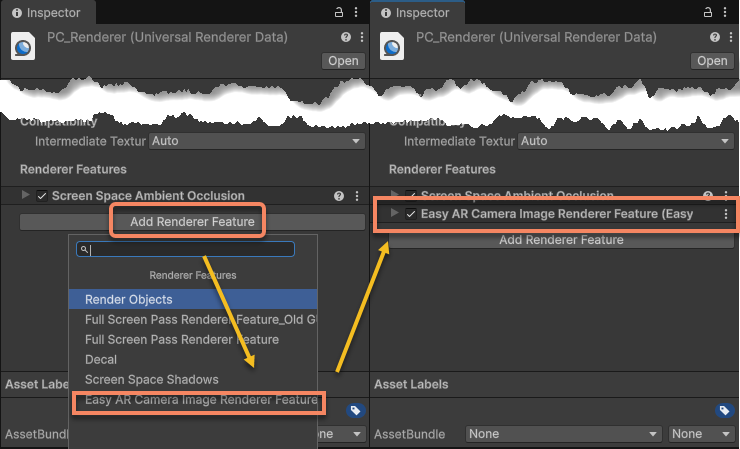Select Full Screen Pass Renderer Feature entry
Viewport: 740px width, 449px height.
(x=193, y=339)
